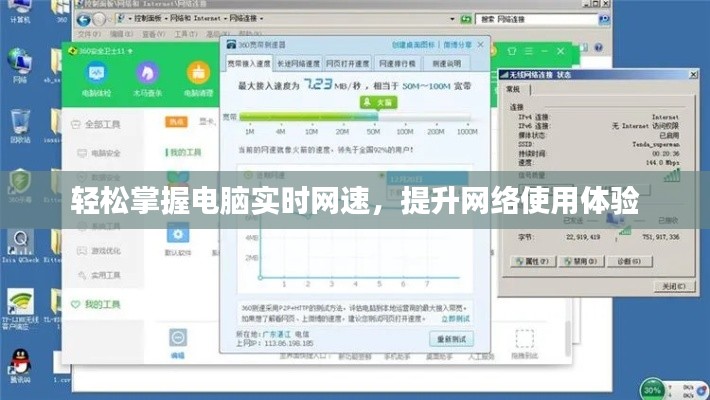The height and width of the screenshot is (400, 710).
Task: Select 游戏优化 in the 360 sidebar
Action: coord(100,251)
